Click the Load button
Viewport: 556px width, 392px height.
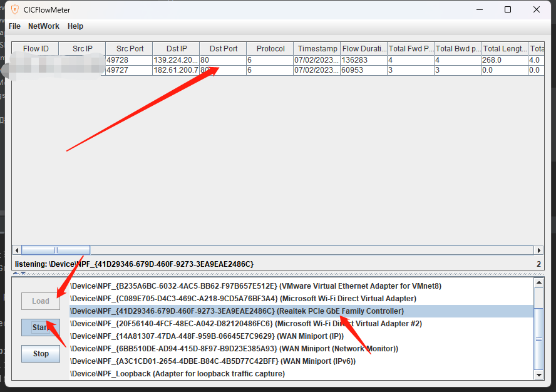(40, 301)
